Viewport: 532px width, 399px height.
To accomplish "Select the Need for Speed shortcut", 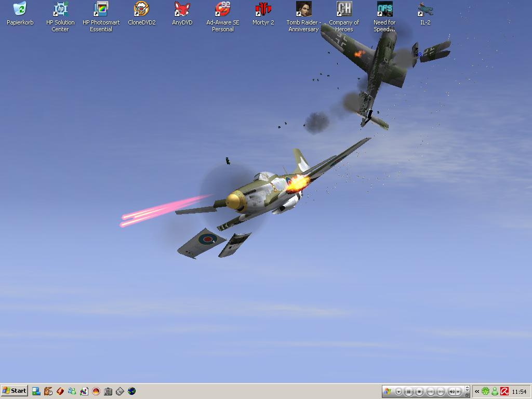I will 385,17.
